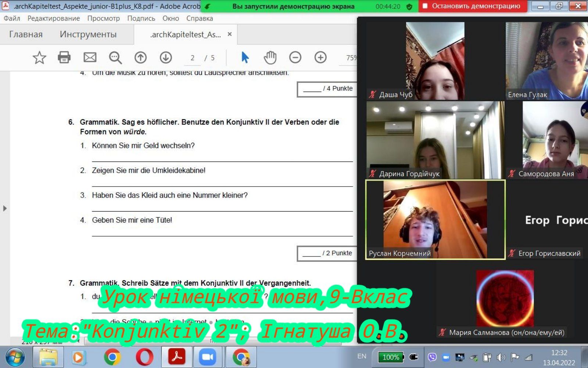Open the Просмотр menu
The width and height of the screenshot is (588, 368).
[x=103, y=18]
